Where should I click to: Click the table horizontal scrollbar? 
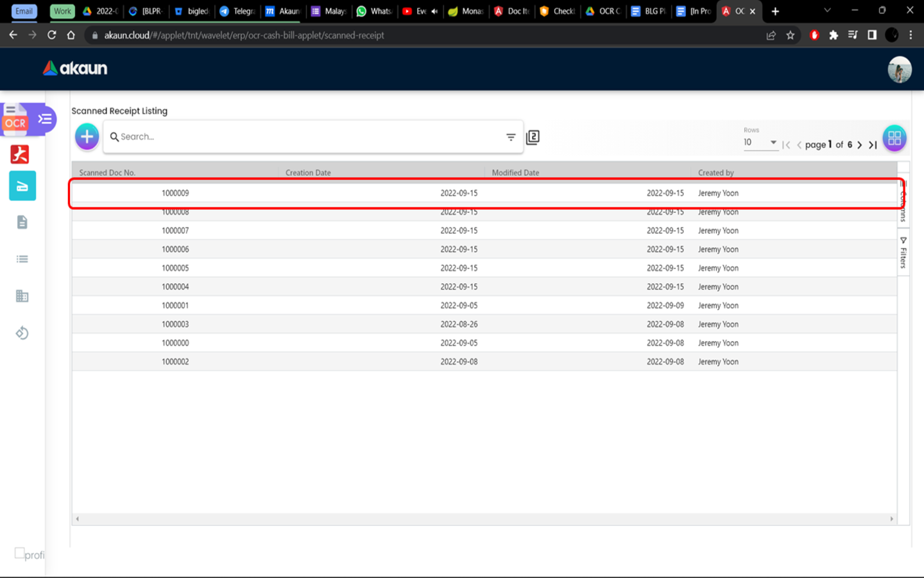pos(484,518)
